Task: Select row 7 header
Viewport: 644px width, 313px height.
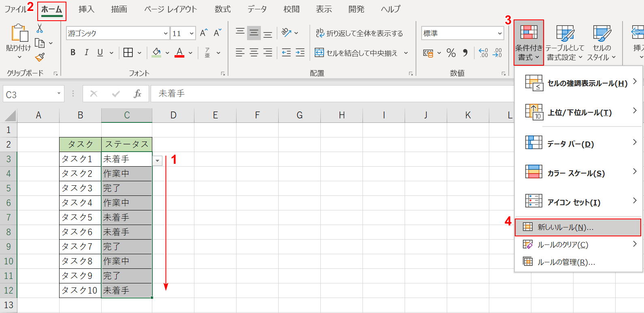Action: [x=9, y=217]
